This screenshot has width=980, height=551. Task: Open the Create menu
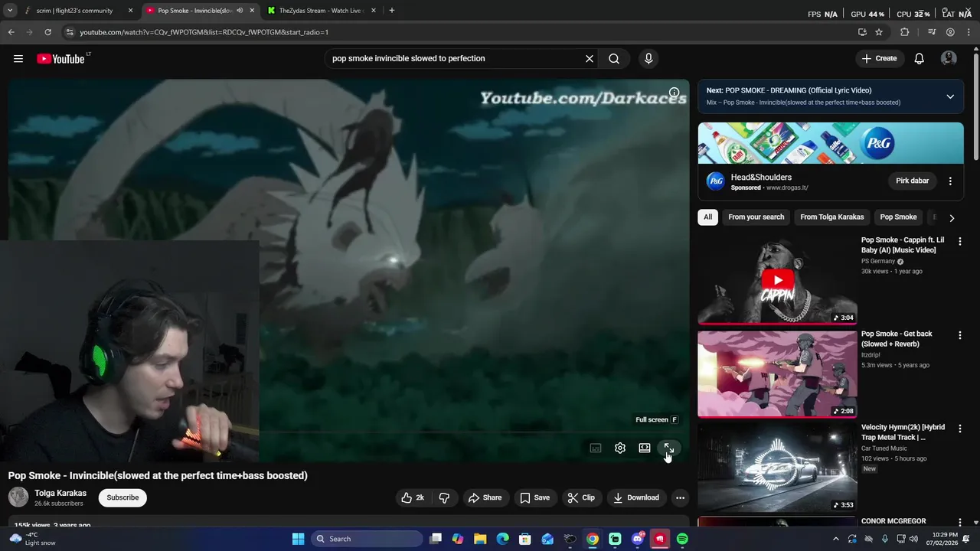tap(879, 58)
